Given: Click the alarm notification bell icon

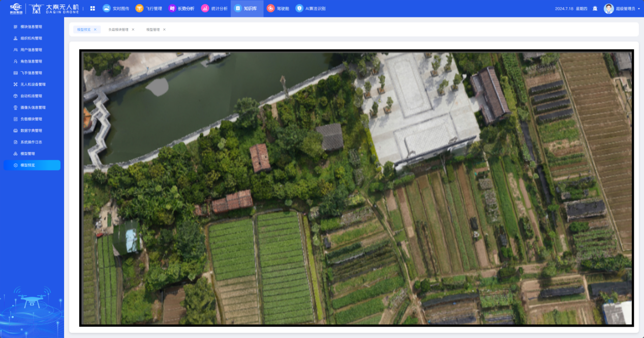Looking at the screenshot, I should [595, 9].
